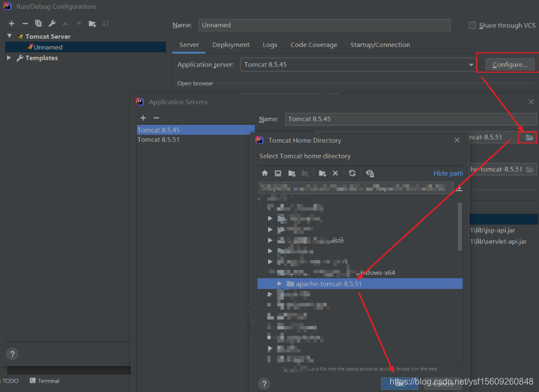The width and height of the screenshot is (539, 392).
Task: Remove the selected run configuration with minus icon
Action: click(25, 23)
